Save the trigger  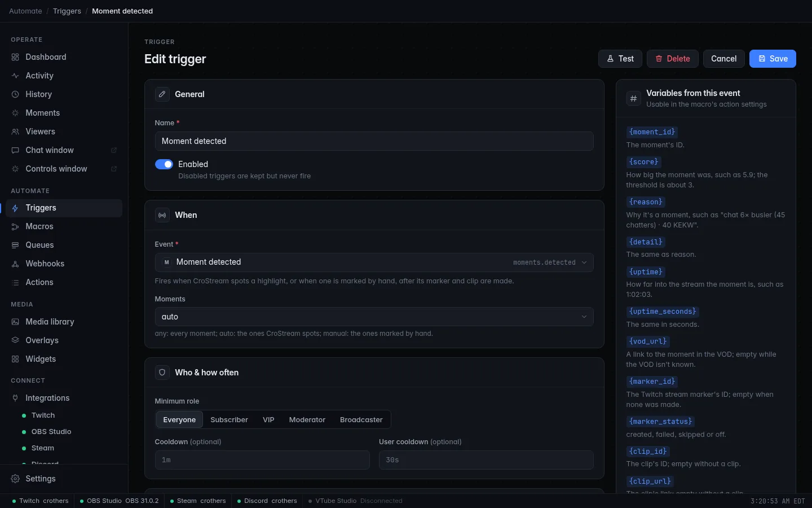click(x=773, y=59)
